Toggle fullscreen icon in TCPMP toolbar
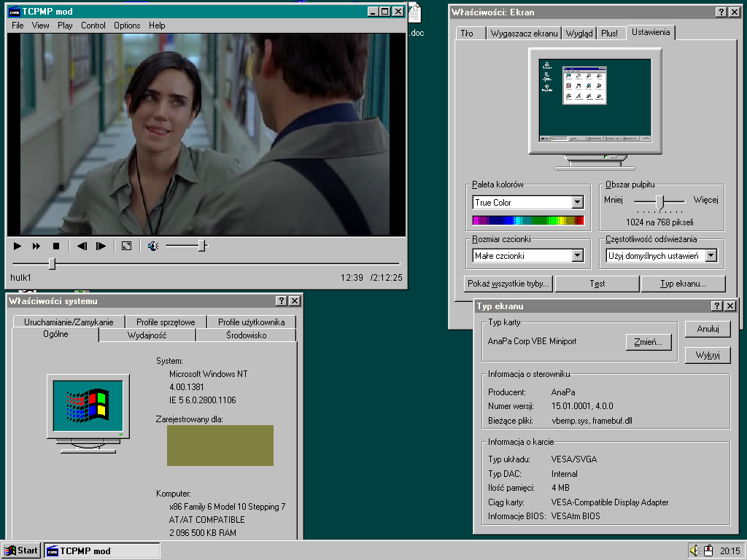The image size is (747, 560). click(x=126, y=246)
